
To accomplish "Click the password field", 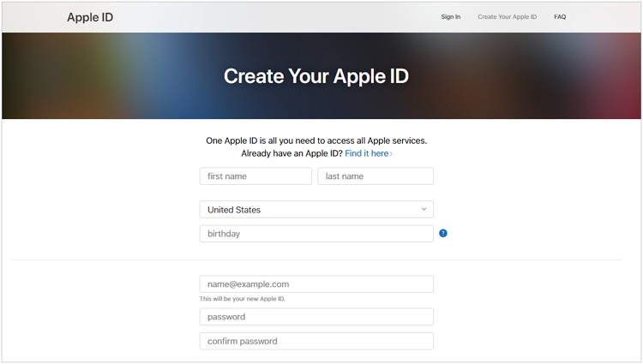I will click(x=316, y=317).
